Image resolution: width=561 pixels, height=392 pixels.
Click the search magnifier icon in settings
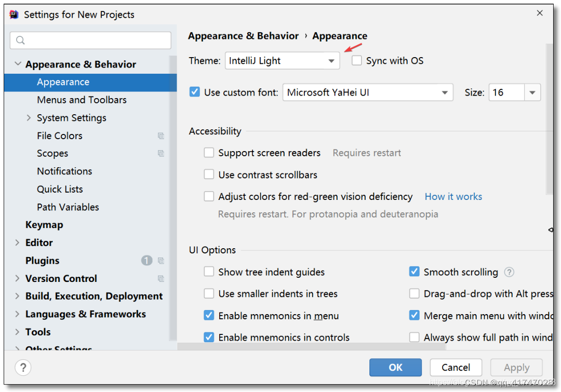tap(21, 40)
